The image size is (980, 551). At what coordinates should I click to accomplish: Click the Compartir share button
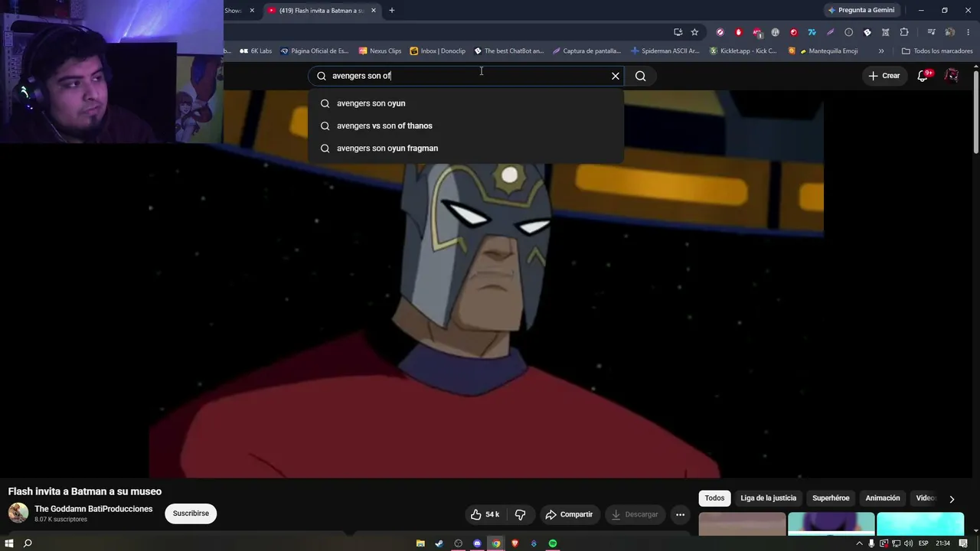click(x=569, y=514)
